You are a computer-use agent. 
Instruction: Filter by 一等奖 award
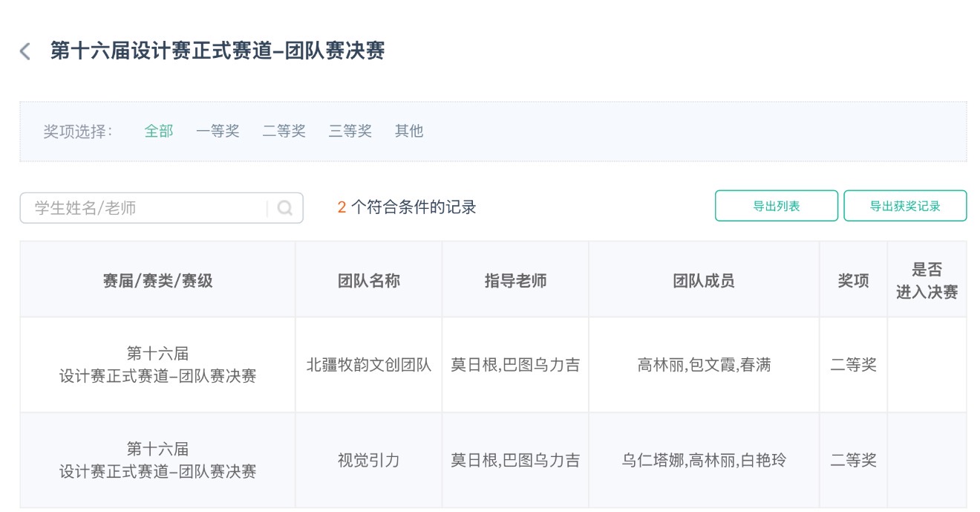coord(218,132)
